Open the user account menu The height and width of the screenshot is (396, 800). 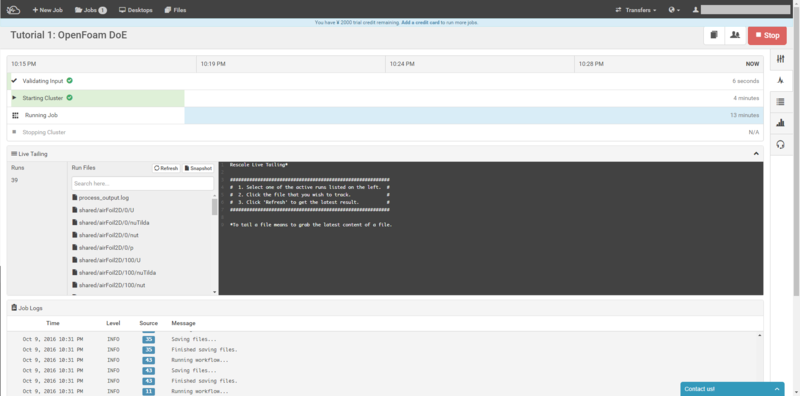pos(742,10)
